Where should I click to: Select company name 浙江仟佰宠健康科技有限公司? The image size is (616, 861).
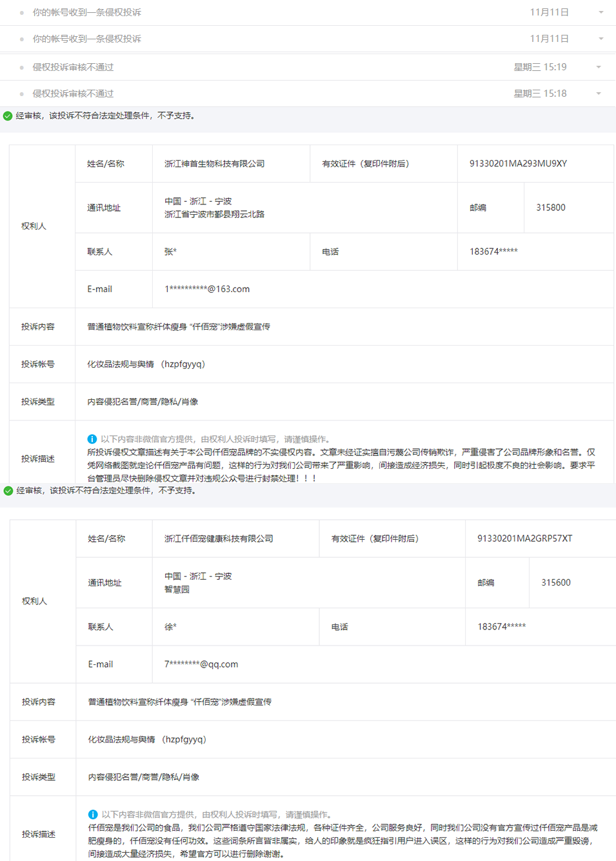pyautogui.click(x=219, y=539)
